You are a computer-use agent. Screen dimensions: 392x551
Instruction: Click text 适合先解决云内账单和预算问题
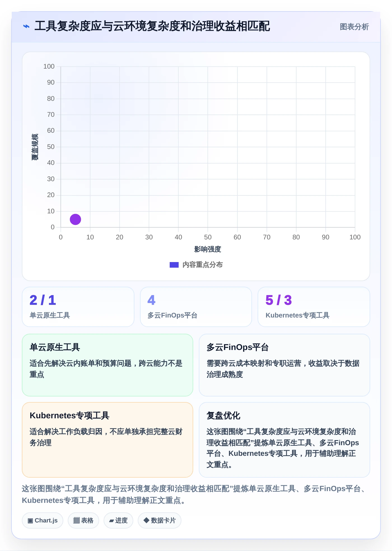81,363
